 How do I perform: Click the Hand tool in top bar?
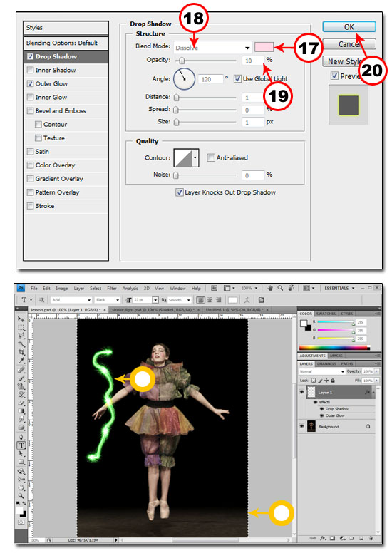(270, 288)
